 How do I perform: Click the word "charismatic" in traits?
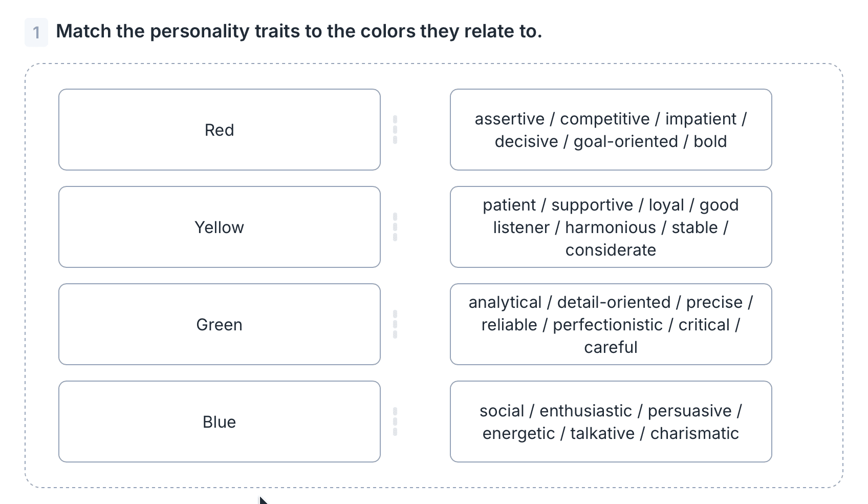[695, 433]
